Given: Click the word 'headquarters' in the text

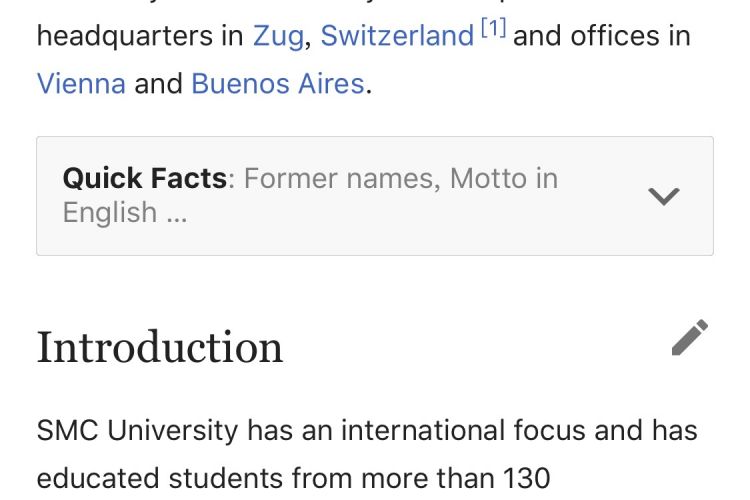Looking at the screenshot, I should pos(124,36).
